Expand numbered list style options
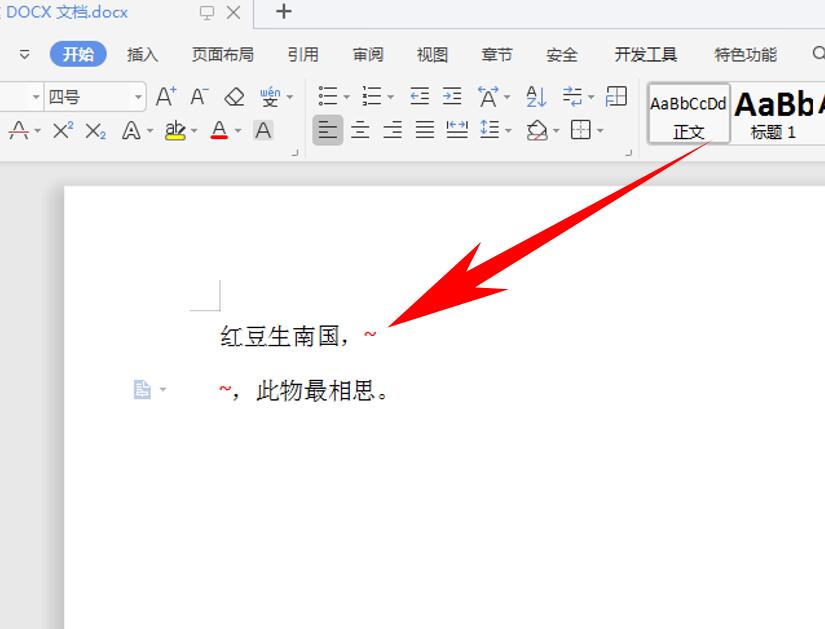The image size is (825, 629). (390, 97)
